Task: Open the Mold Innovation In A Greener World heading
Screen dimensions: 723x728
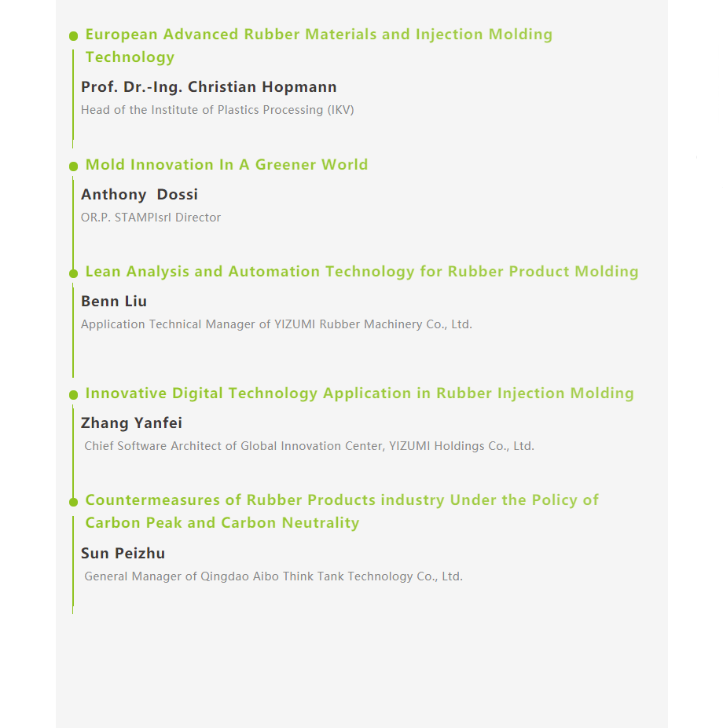Action: click(226, 165)
